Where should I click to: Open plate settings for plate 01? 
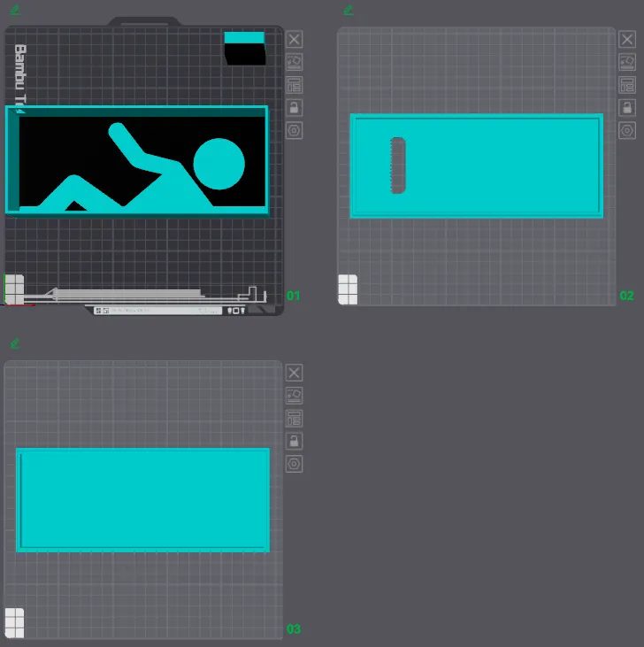pos(294,131)
